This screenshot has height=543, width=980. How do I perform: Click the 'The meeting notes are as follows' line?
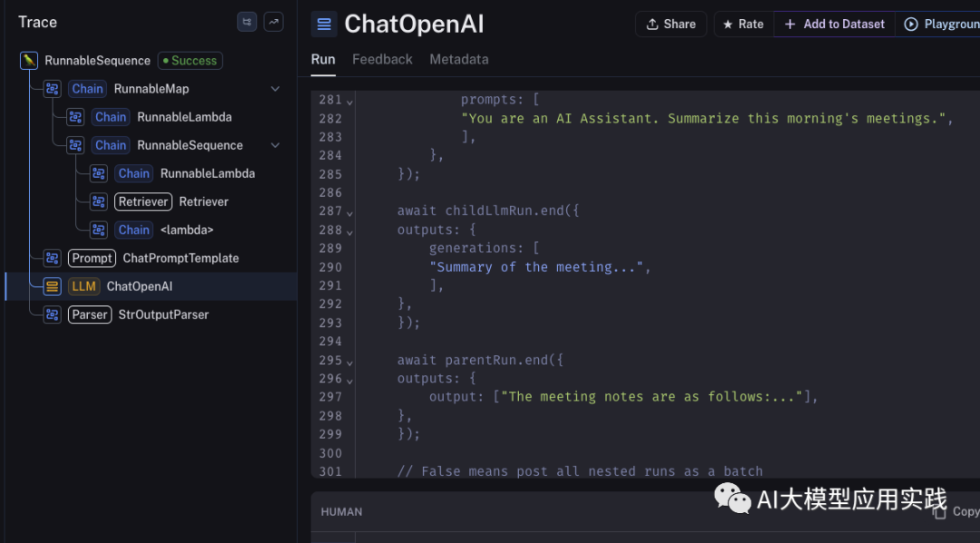click(623, 397)
